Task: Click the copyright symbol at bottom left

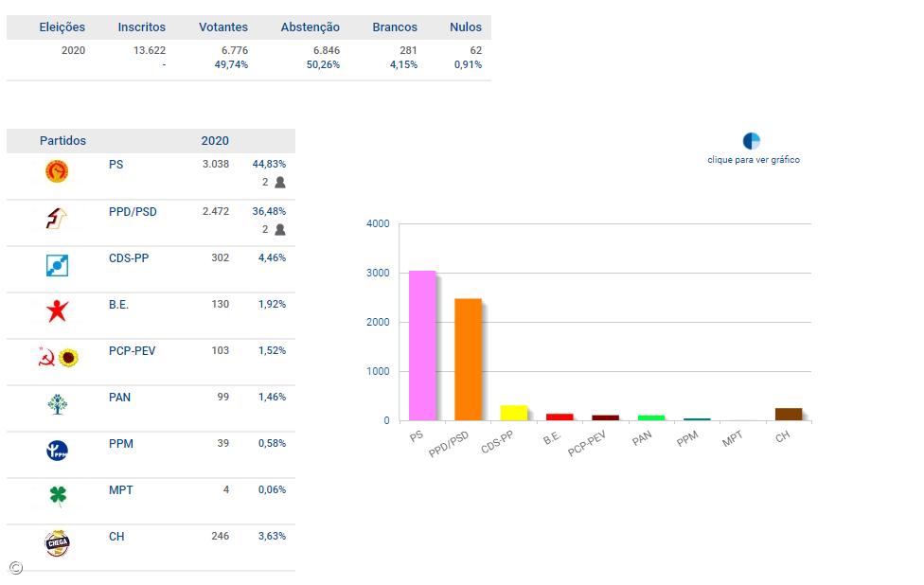Action: (16, 568)
